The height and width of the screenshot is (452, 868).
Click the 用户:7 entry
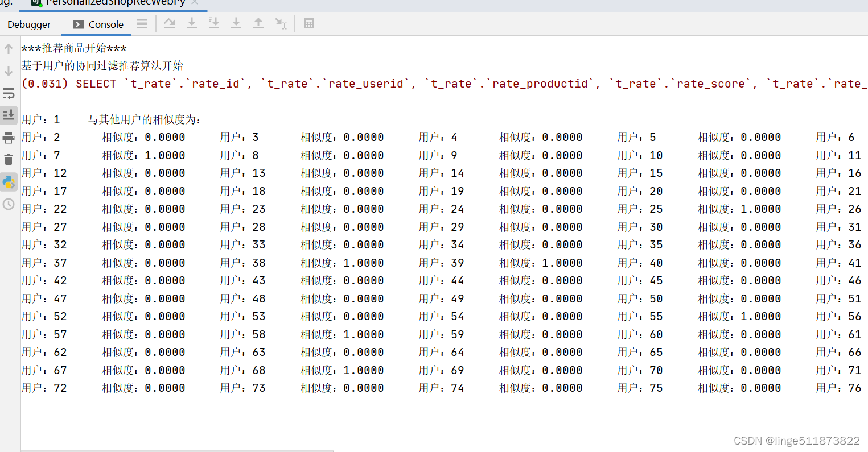tap(41, 155)
